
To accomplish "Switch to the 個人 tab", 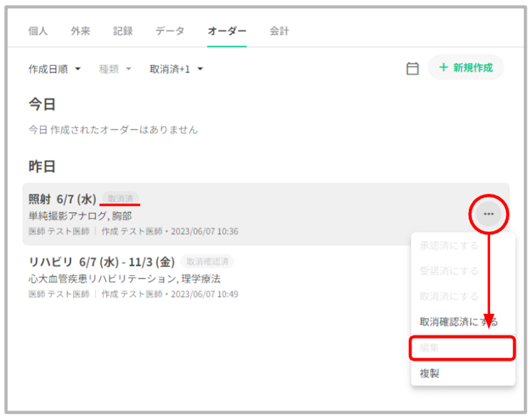I will [38, 31].
